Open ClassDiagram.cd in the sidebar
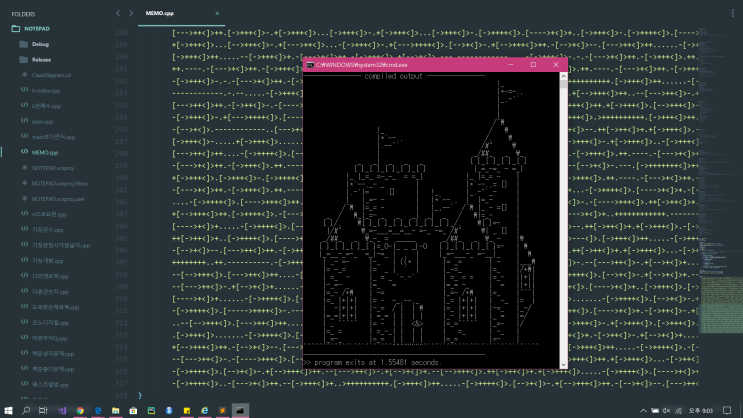This screenshot has height=418, width=743. (x=51, y=75)
